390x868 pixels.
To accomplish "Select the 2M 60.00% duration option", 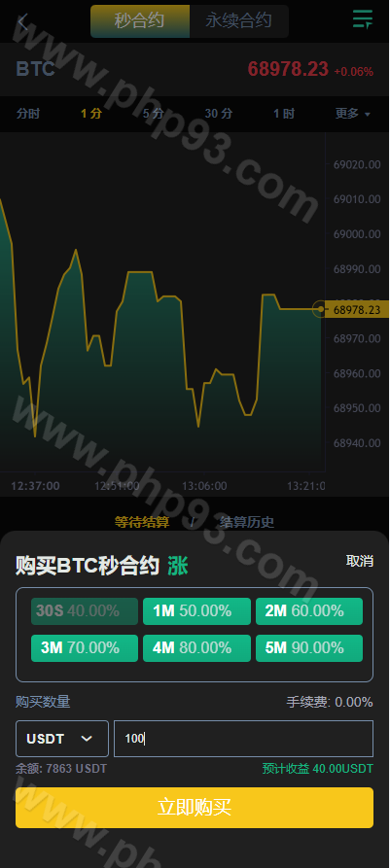I will (x=309, y=611).
